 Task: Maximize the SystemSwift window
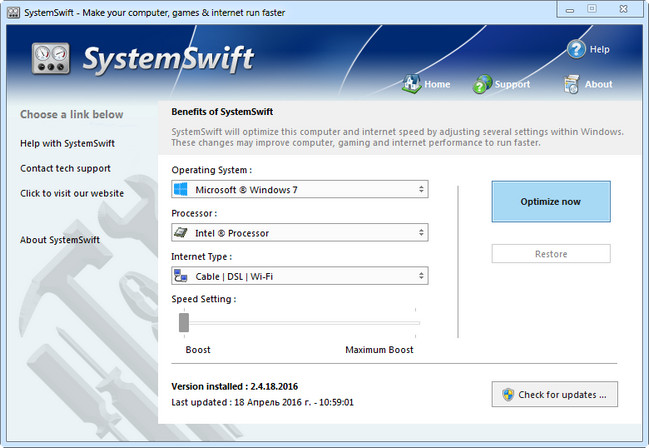(x=592, y=9)
